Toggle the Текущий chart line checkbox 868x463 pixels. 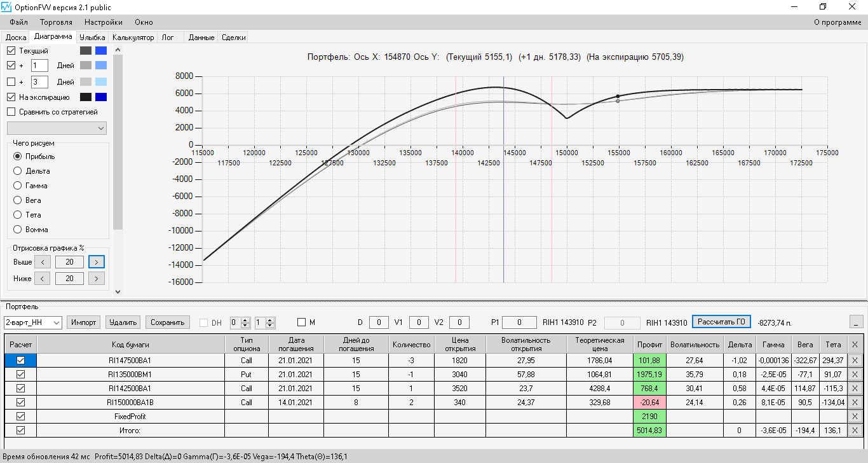[x=11, y=50]
